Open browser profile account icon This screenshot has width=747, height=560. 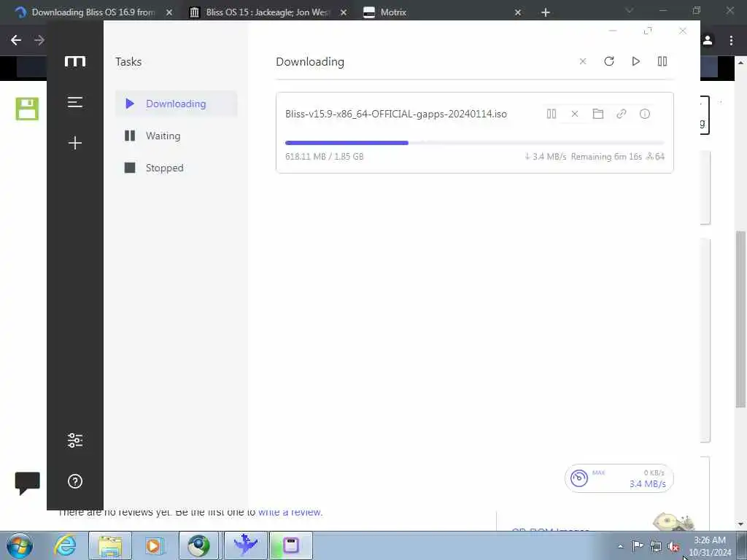[708, 41]
